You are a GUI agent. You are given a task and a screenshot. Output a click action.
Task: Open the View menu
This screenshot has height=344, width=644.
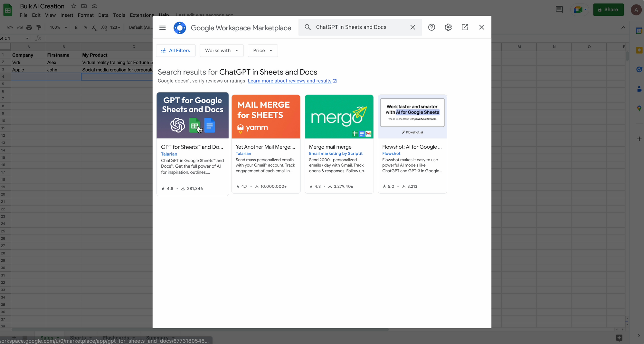50,15
